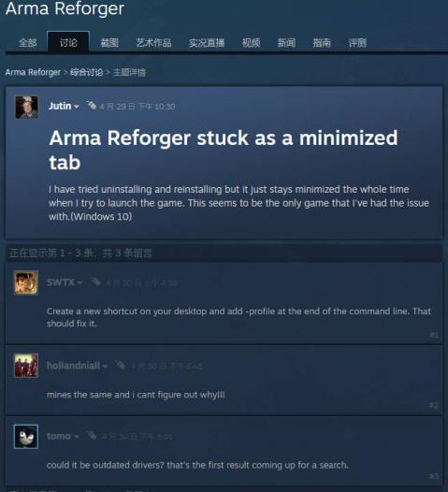Open tomo's avatar image
Screen dimensions: 448x492
tap(26, 436)
